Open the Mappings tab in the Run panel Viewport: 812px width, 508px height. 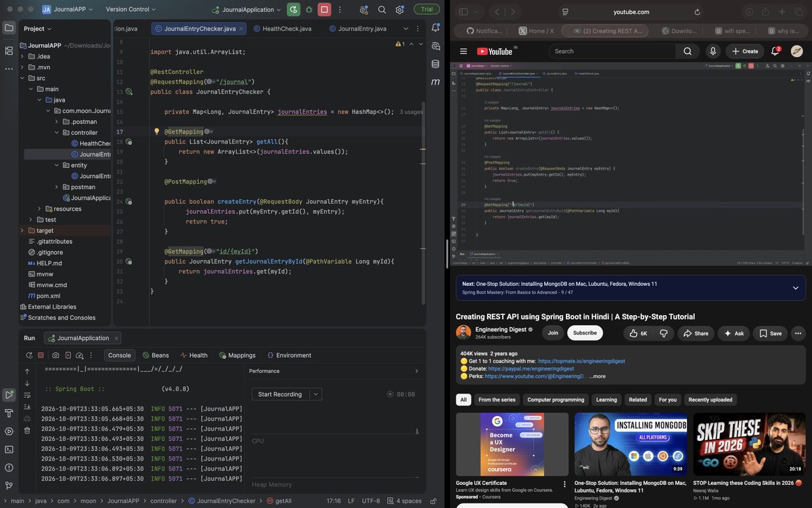(237, 355)
